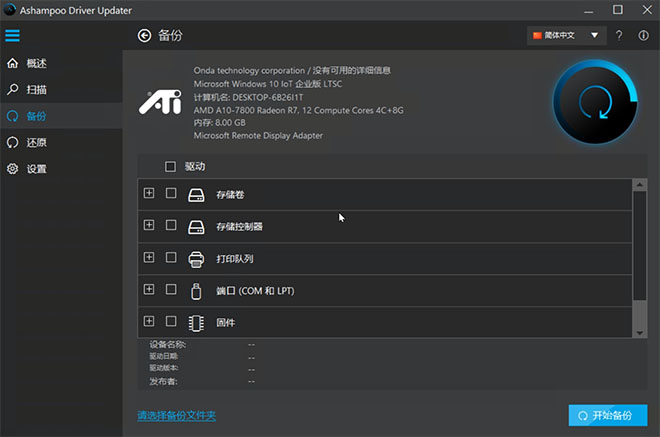Click the AMD A10-7800 Radeon R7 text
The width and height of the screenshot is (660, 437).
(x=298, y=110)
